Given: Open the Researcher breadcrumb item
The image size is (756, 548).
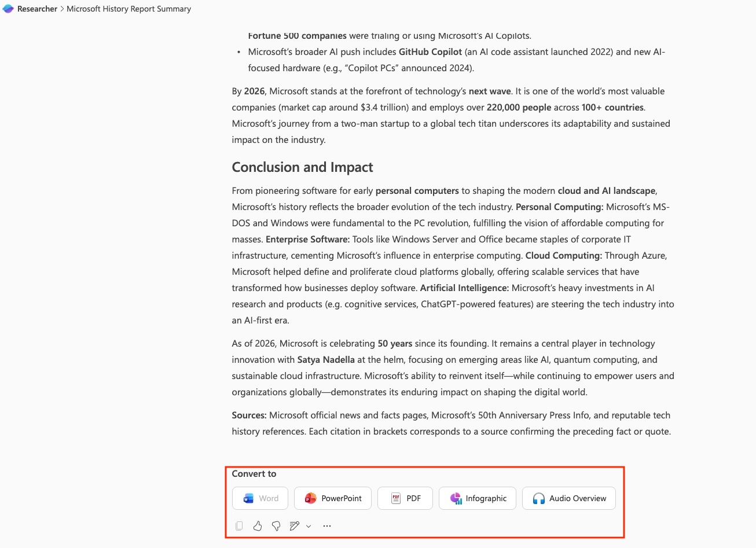Looking at the screenshot, I should coord(37,9).
